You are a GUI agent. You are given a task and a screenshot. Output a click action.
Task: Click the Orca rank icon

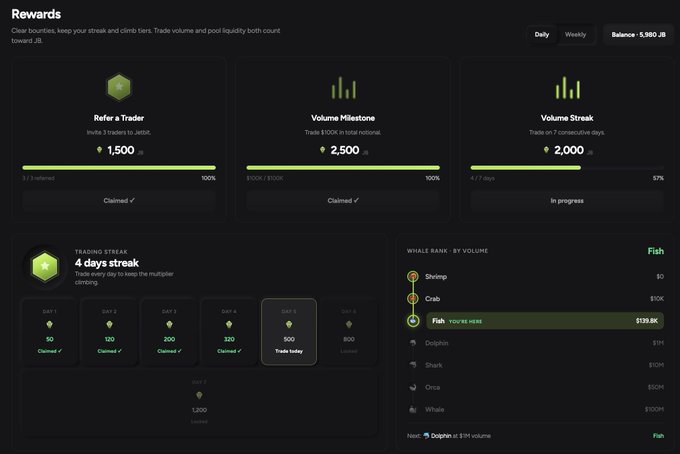(x=413, y=387)
